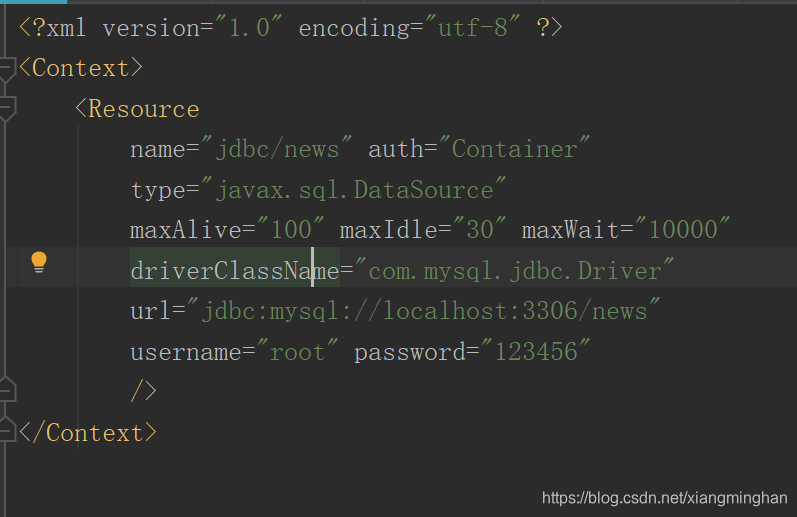Click the opening <Context> tag
Image resolution: width=797 pixels, height=517 pixels.
click(81, 68)
